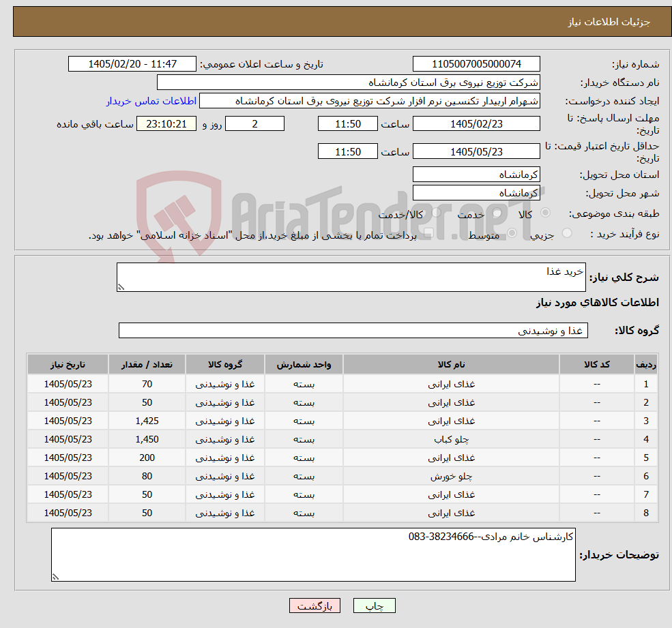Click quantity 1,450 in row 4
The image size is (672, 628).
click(147, 439)
